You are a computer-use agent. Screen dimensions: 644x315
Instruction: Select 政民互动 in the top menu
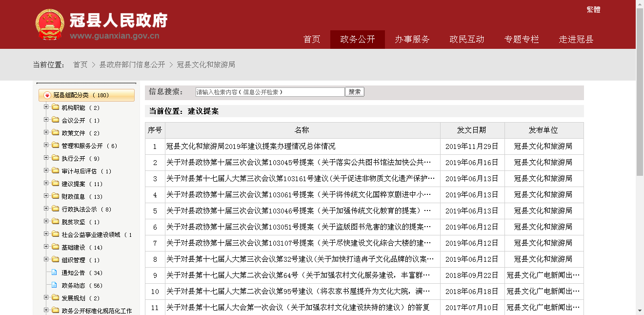(467, 40)
